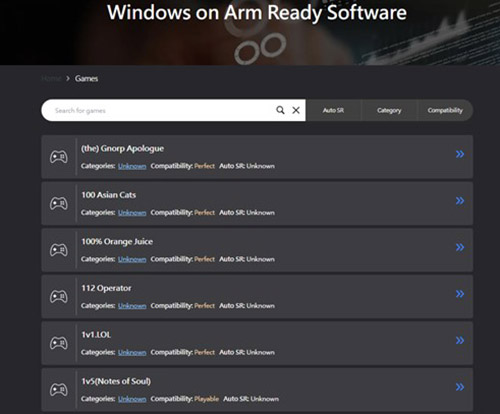Open the Category filter dropdown
The height and width of the screenshot is (414, 500).
pyautogui.click(x=389, y=110)
